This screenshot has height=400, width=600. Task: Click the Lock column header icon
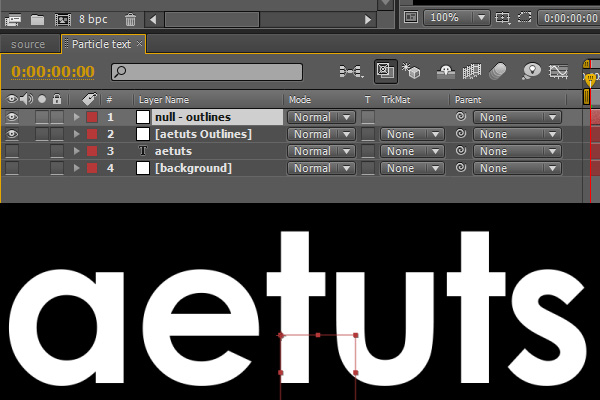click(57, 100)
